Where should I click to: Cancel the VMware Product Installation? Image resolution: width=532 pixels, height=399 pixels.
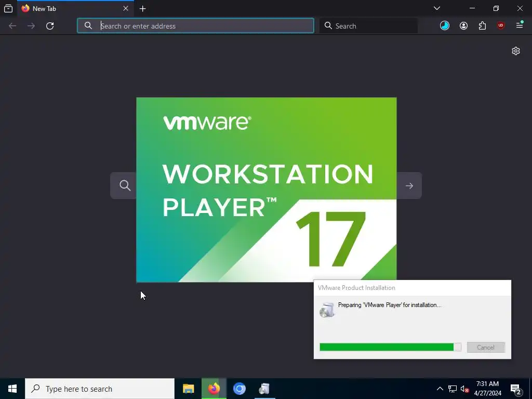click(x=486, y=347)
